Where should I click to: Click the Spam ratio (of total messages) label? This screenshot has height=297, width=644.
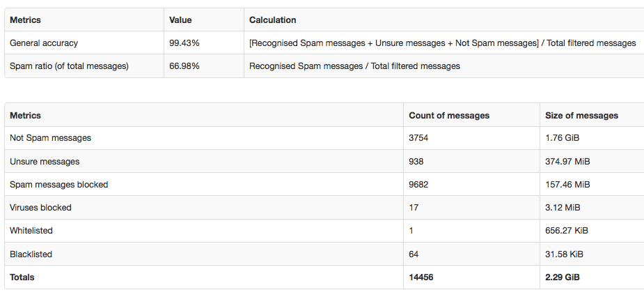click(69, 66)
